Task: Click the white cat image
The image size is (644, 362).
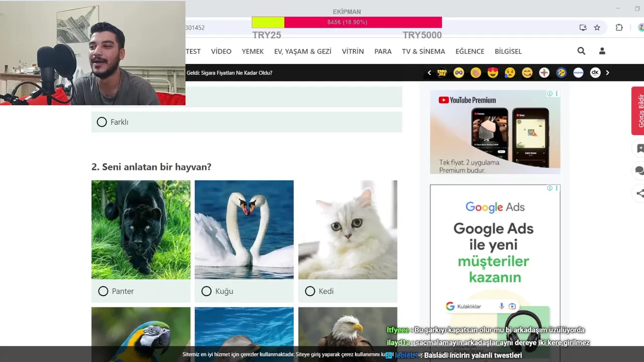Action: coord(348,230)
